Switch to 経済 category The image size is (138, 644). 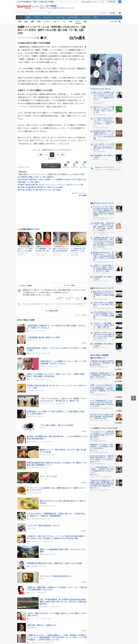coord(39,21)
